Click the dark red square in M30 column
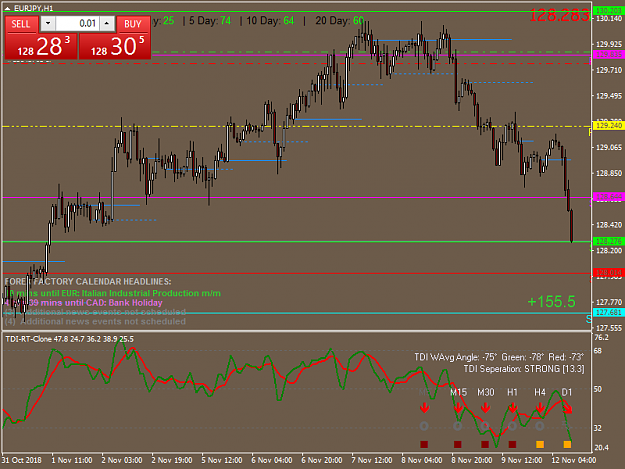This screenshot has width=625, height=469. click(x=485, y=444)
